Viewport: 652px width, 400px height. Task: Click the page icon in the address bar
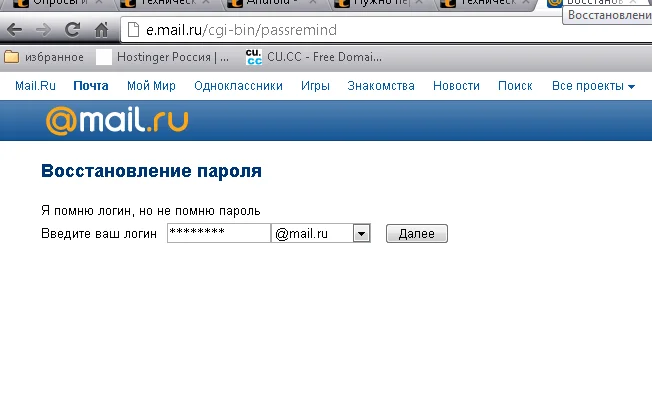point(133,30)
